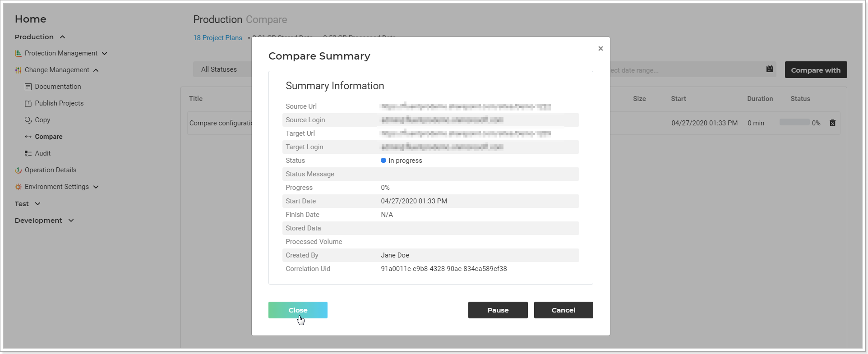Image resolution: width=868 pixels, height=354 pixels.
Task: Click the Finish Date N/A value
Action: pyautogui.click(x=387, y=215)
